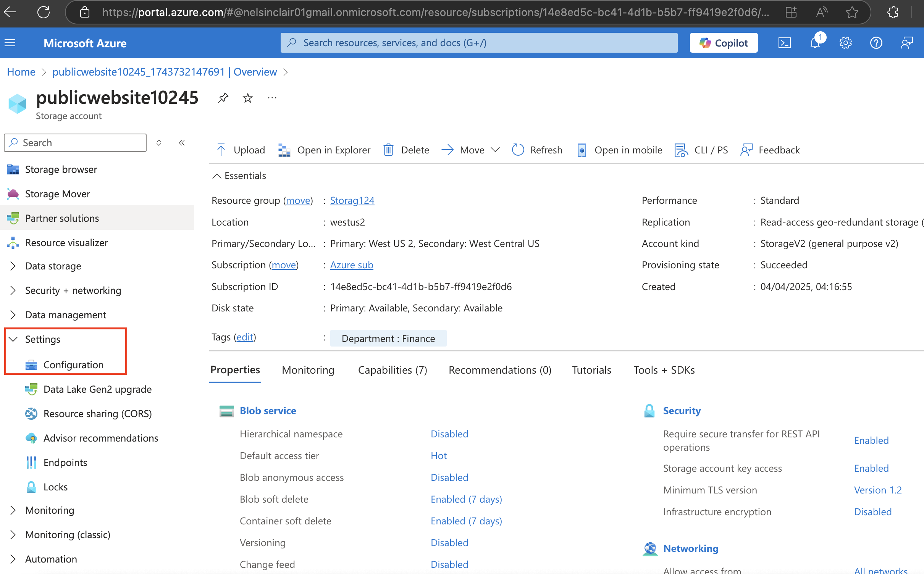Open Cloud Shell from the top bar
This screenshot has height=574, width=924.
click(784, 43)
